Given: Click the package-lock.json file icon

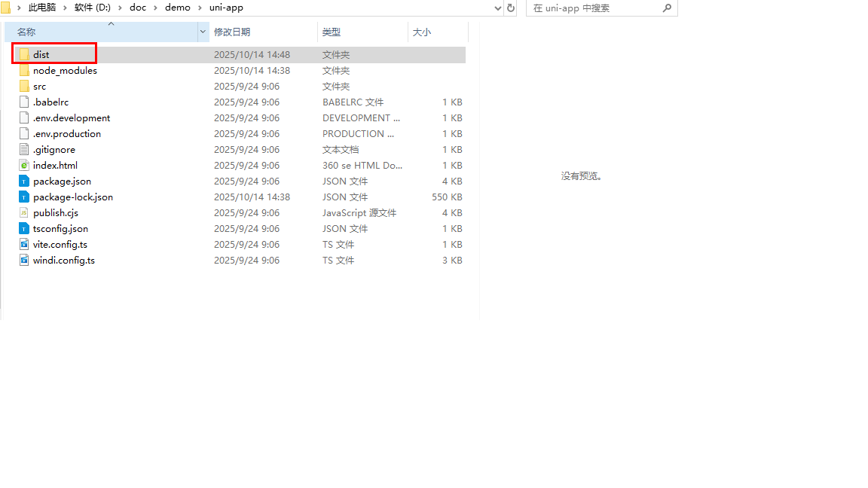Looking at the screenshot, I should tap(24, 197).
